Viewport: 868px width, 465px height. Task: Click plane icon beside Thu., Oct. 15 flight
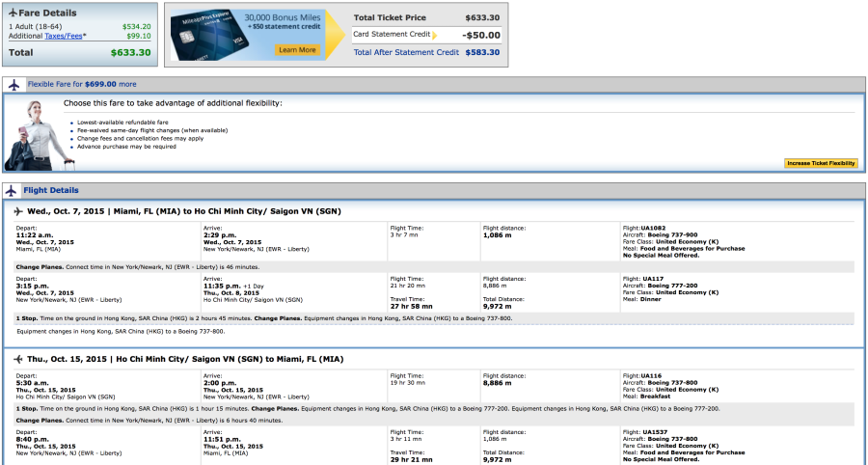(x=18, y=359)
